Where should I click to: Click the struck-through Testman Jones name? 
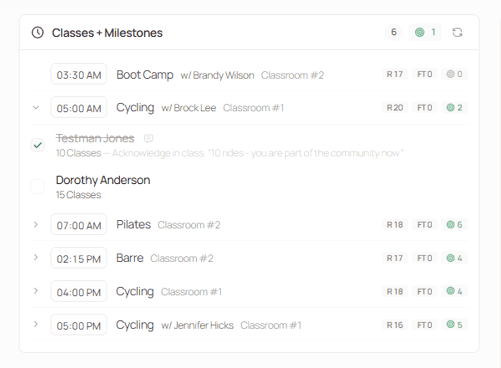[x=95, y=138]
